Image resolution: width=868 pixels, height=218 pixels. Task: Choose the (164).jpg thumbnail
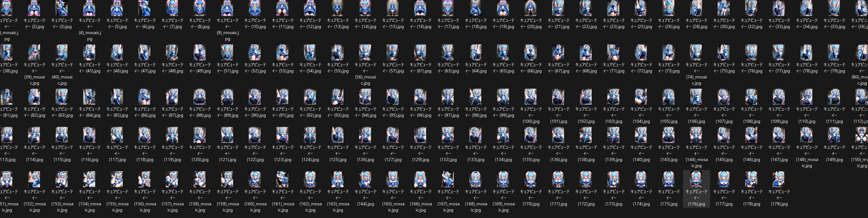365,179
